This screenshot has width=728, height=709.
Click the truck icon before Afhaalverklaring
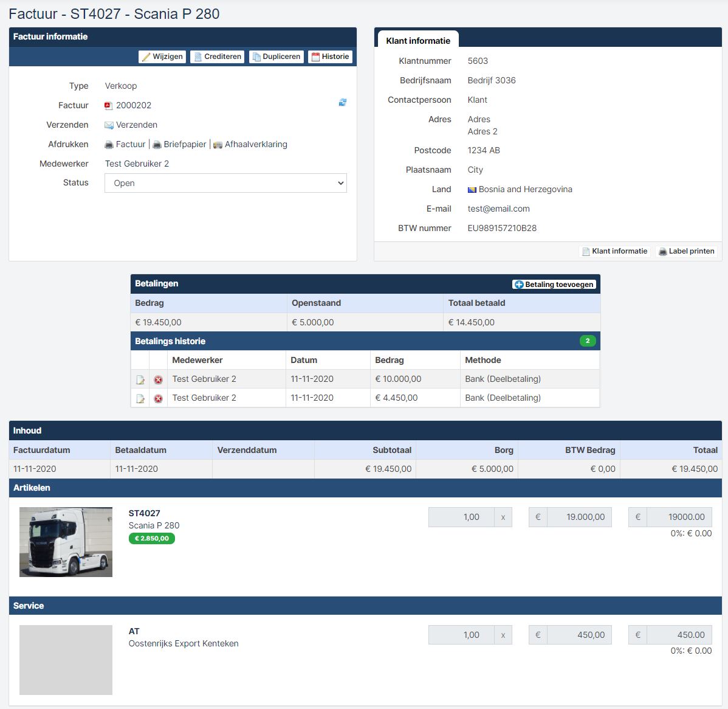218,145
